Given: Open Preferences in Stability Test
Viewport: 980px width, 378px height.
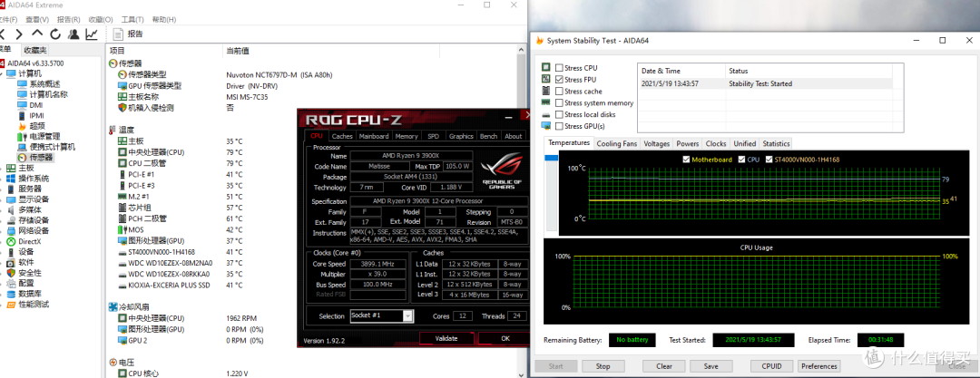Looking at the screenshot, I should tap(818, 367).
